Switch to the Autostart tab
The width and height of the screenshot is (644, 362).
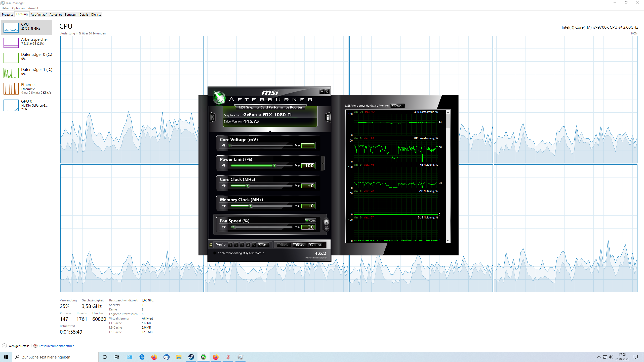pyautogui.click(x=56, y=15)
